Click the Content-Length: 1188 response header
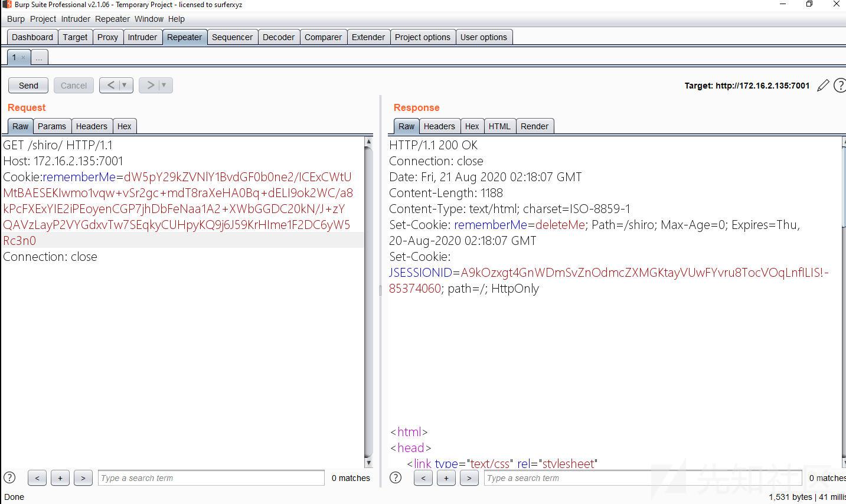The height and width of the screenshot is (504, 846). pyautogui.click(x=446, y=193)
